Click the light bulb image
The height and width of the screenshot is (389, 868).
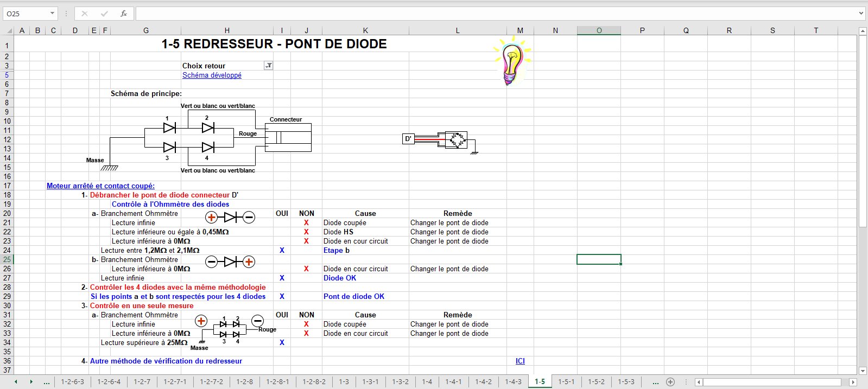coord(512,60)
